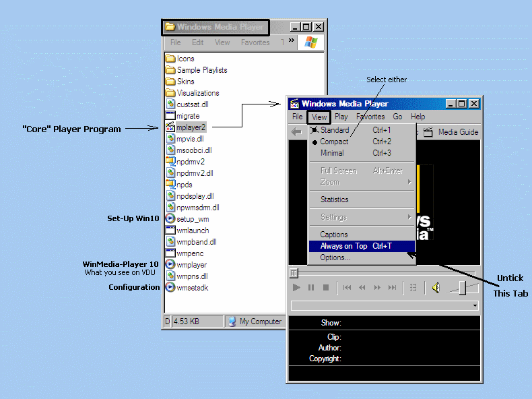Open Explorer window Favorites menu
The width and height of the screenshot is (532, 399).
pos(255,42)
